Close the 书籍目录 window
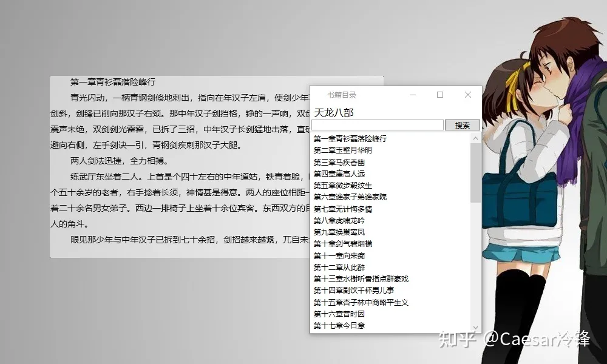This screenshot has height=364, width=607. click(467, 95)
